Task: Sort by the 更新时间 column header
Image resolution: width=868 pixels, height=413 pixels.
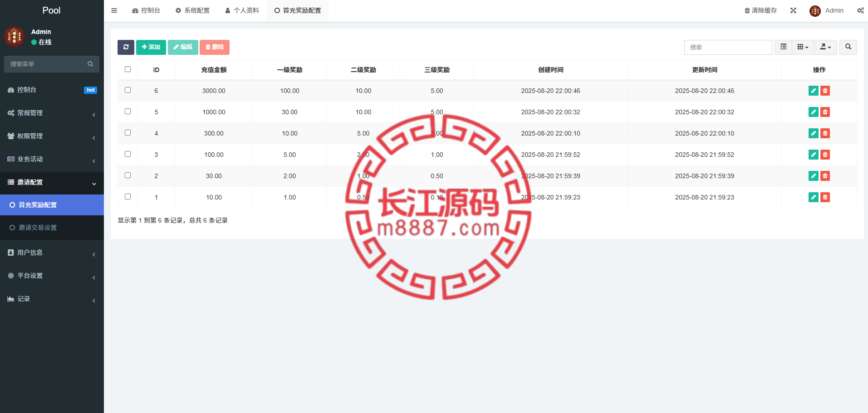Action: pyautogui.click(x=704, y=70)
